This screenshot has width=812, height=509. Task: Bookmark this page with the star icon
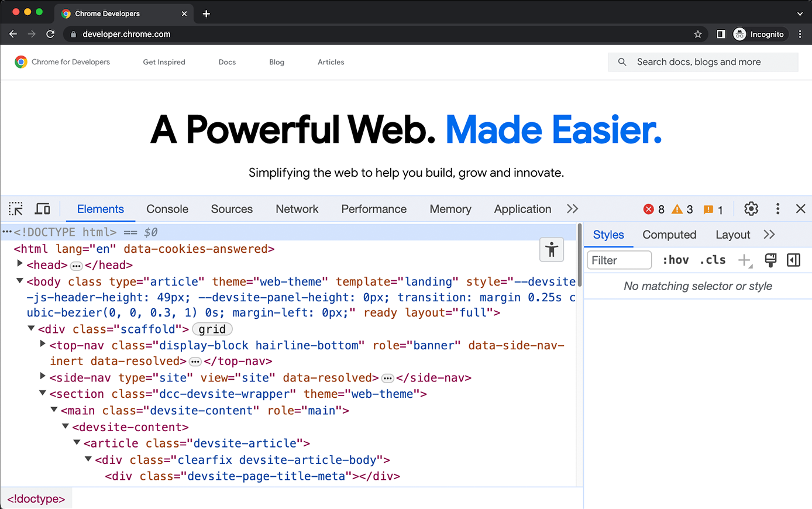[698, 35]
